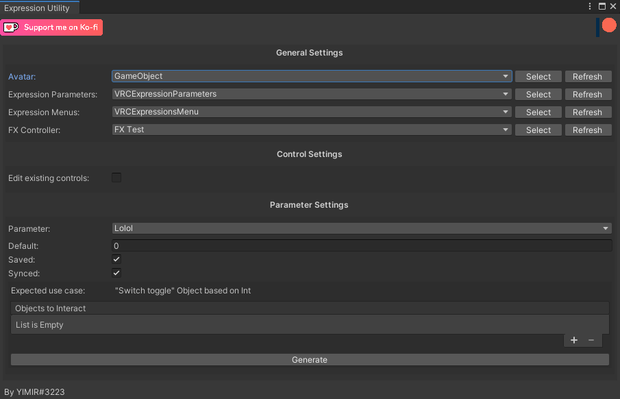Open the Expression Parameters dropdown
620x399 pixels.
pyautogui.click(x=312, y=94)
